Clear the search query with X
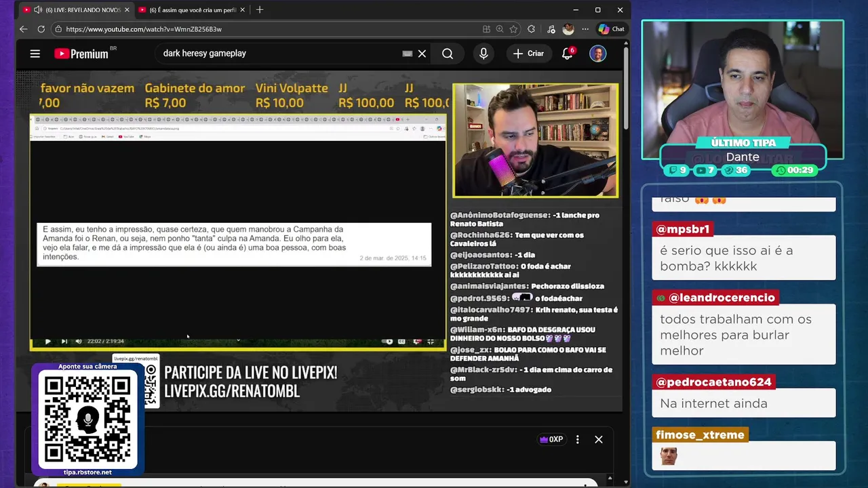 (422, 54)
